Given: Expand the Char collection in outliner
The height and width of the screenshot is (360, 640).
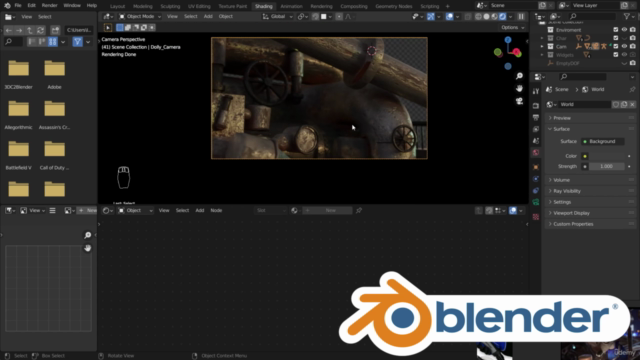Looking at the screenshot, I should pos(542,38).
